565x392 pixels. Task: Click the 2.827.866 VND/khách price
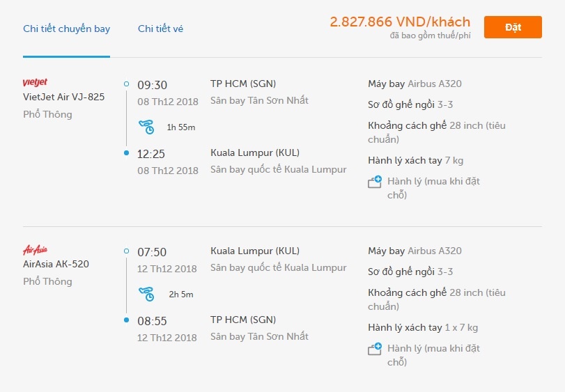coord(400,22)
